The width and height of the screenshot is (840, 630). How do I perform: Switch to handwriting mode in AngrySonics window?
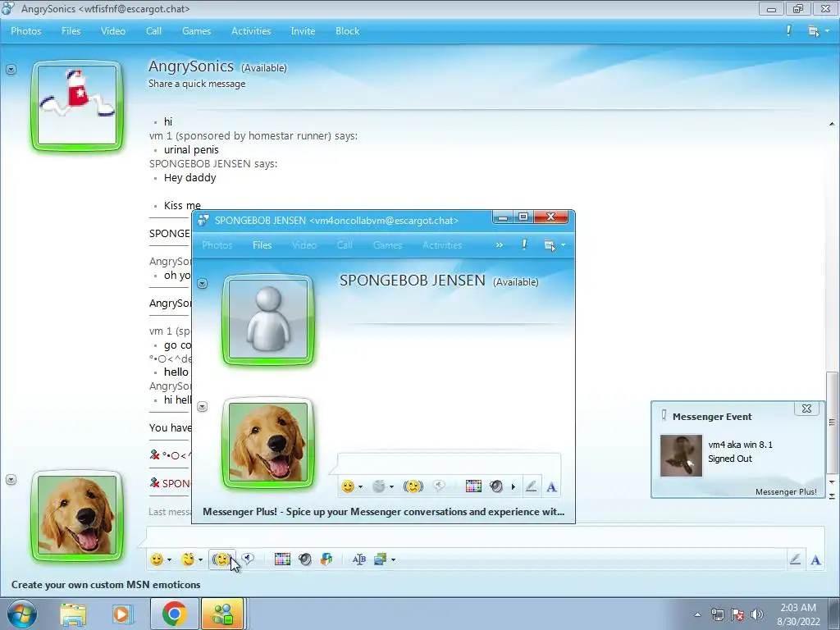point(795,559)
